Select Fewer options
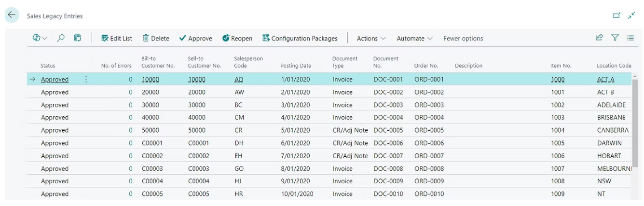This screenshot has width=644, height=206. 463,38
